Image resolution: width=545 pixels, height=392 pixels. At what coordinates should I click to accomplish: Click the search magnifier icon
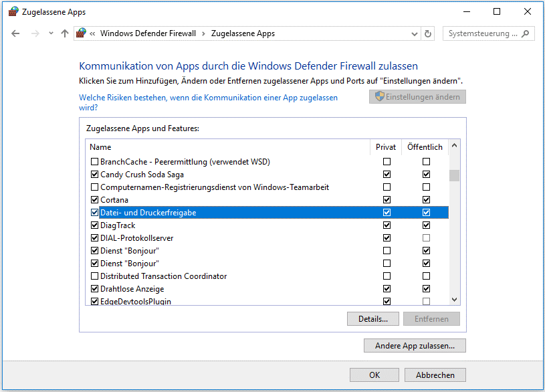coord(526,33)
